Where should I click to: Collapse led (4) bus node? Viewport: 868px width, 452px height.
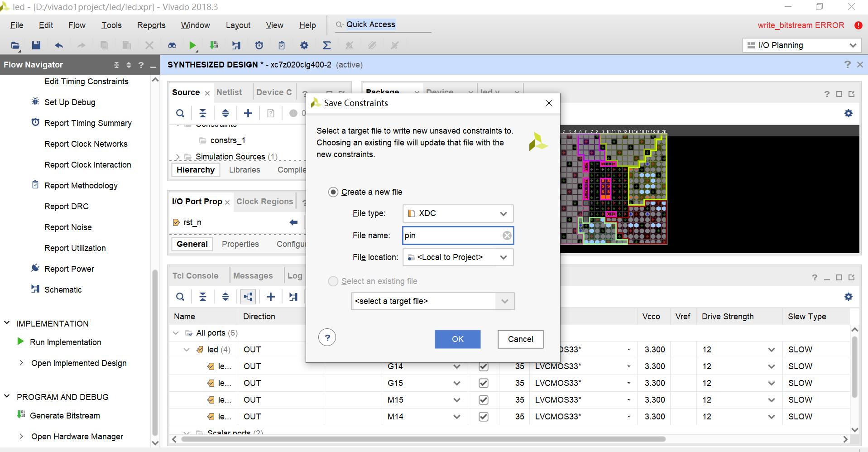(x=187, y=350)
